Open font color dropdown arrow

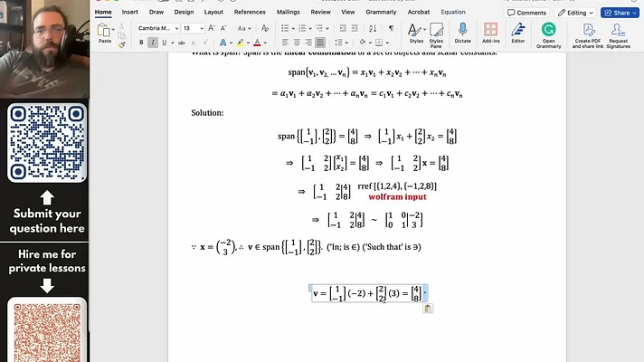pos(265,43)
